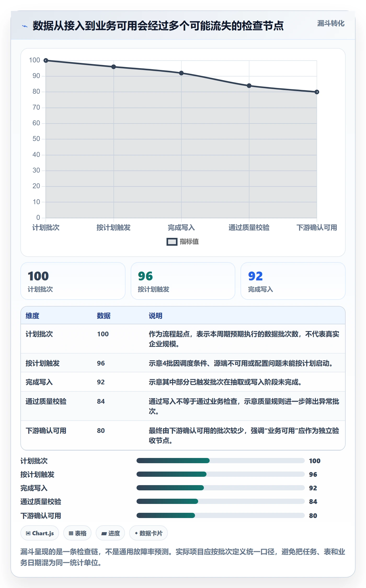Toggle the 指标值 legend color box

click(x=172, y=242)
